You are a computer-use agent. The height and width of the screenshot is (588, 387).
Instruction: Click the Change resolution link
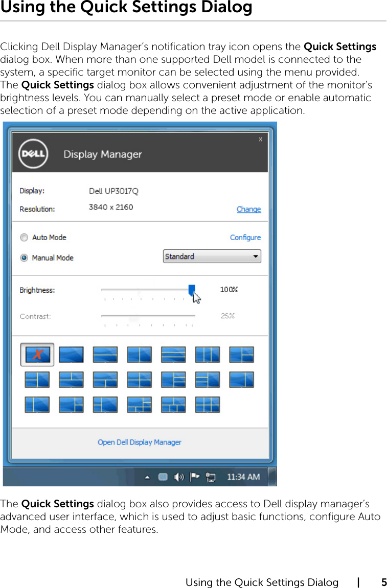pos(249,209)
